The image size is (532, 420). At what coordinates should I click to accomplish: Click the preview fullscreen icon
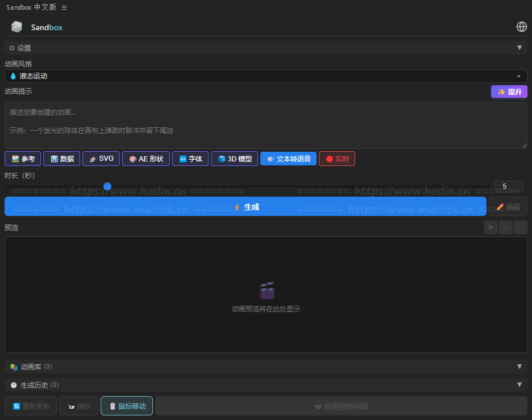coord(521,227)
